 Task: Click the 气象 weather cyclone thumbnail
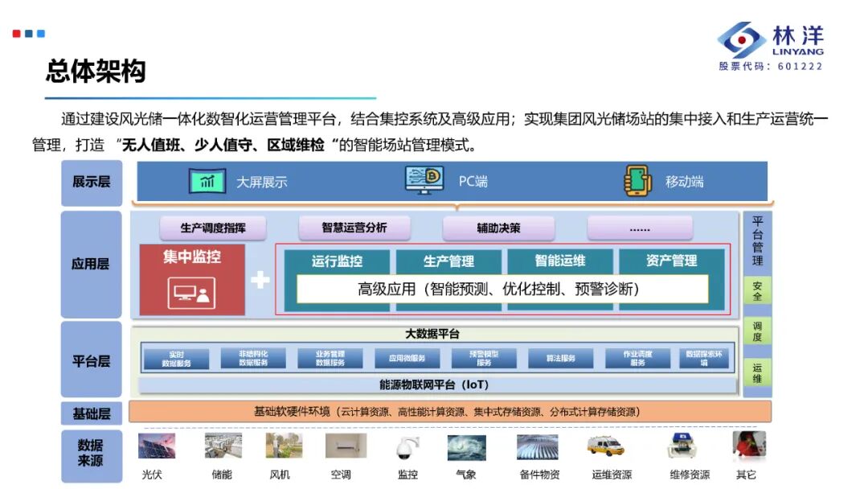tap(467, 447)
